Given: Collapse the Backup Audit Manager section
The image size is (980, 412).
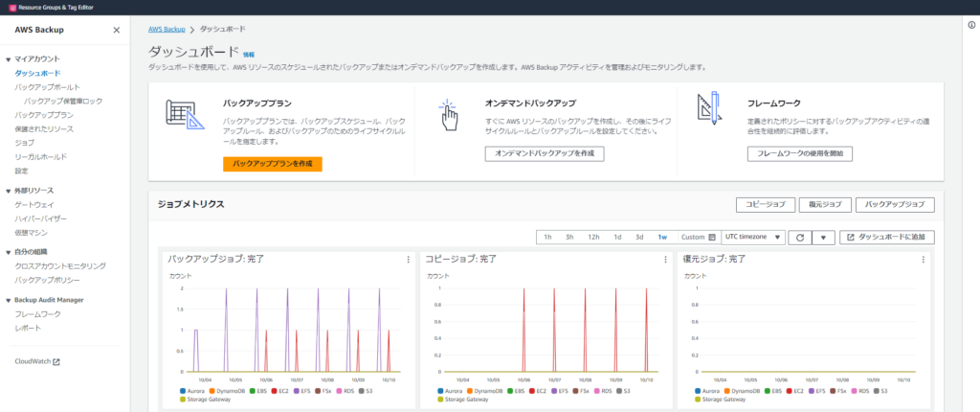Looking at the screenshot, I should [9, 300].
